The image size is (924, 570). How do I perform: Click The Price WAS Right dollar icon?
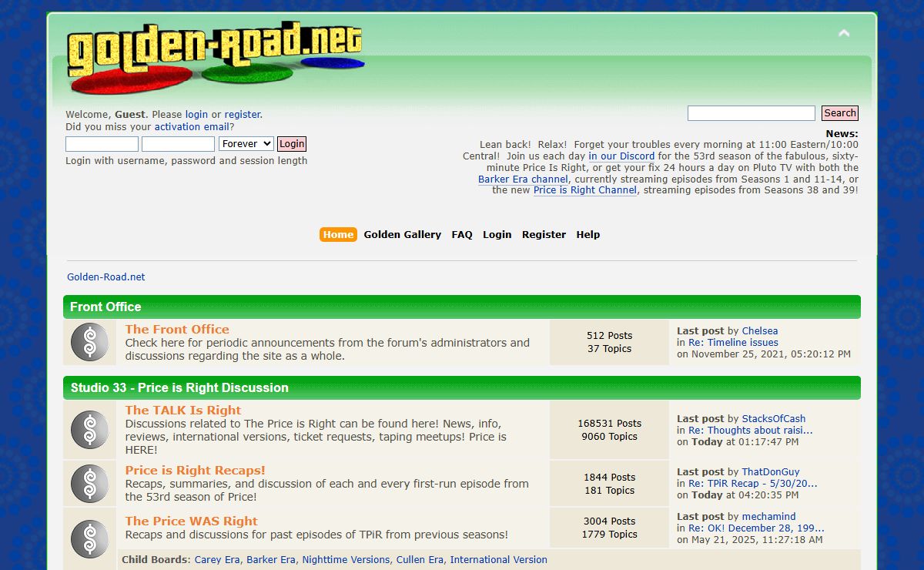click(89, 538)
